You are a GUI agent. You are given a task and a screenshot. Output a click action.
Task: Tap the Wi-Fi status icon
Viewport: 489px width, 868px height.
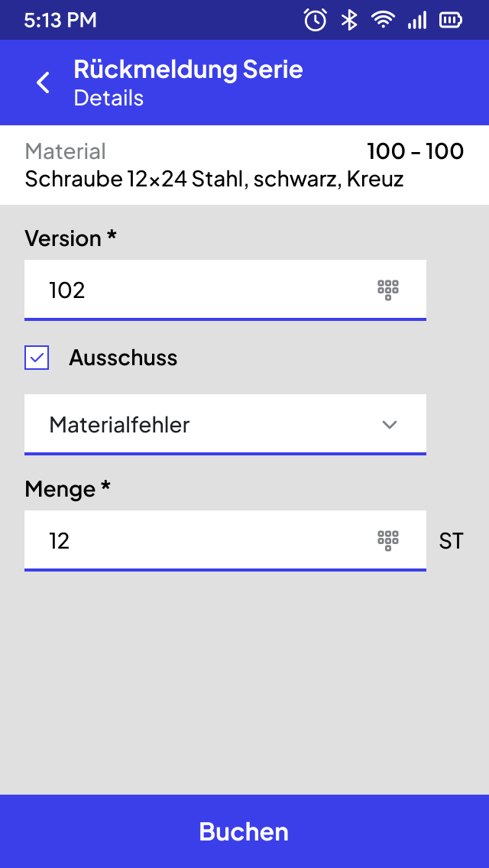click(x=383, y=21)
